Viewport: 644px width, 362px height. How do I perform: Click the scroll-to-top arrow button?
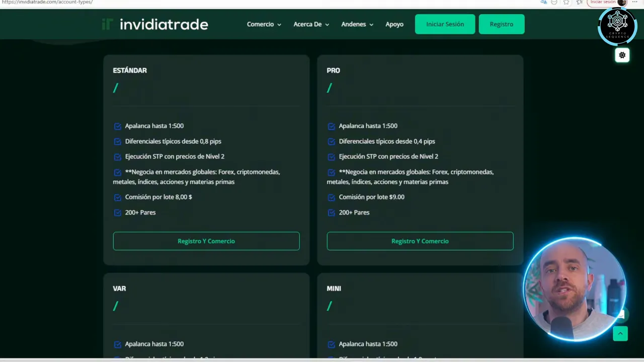click(620, 333)
